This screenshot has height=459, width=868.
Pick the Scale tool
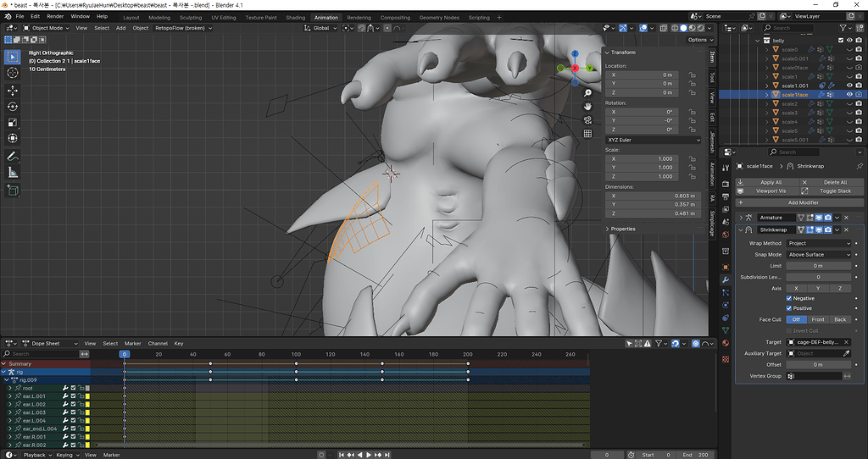[x=13, y=123]
